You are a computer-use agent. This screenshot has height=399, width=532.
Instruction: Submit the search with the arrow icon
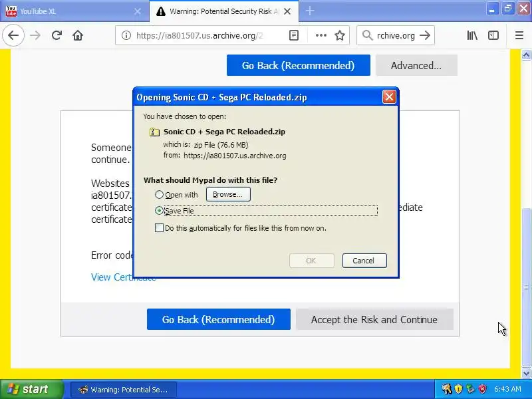pyautogui.click(x=425, y=35)
